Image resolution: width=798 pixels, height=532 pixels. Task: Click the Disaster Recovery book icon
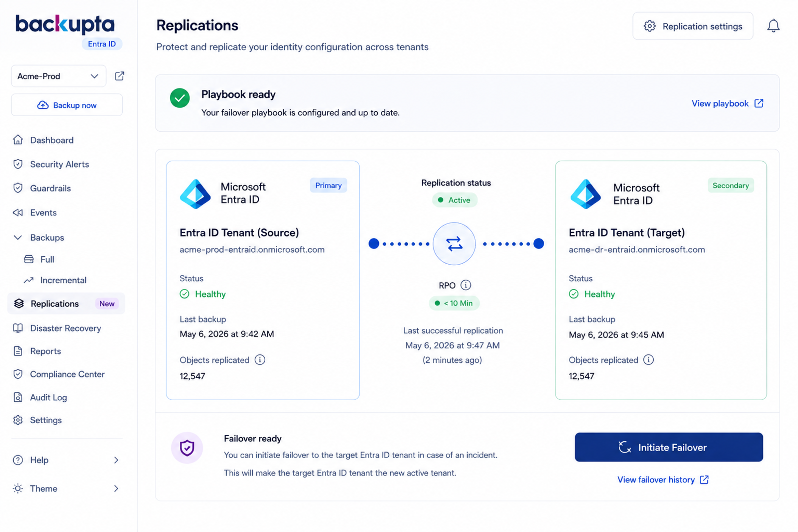click(x=18, y=328)
